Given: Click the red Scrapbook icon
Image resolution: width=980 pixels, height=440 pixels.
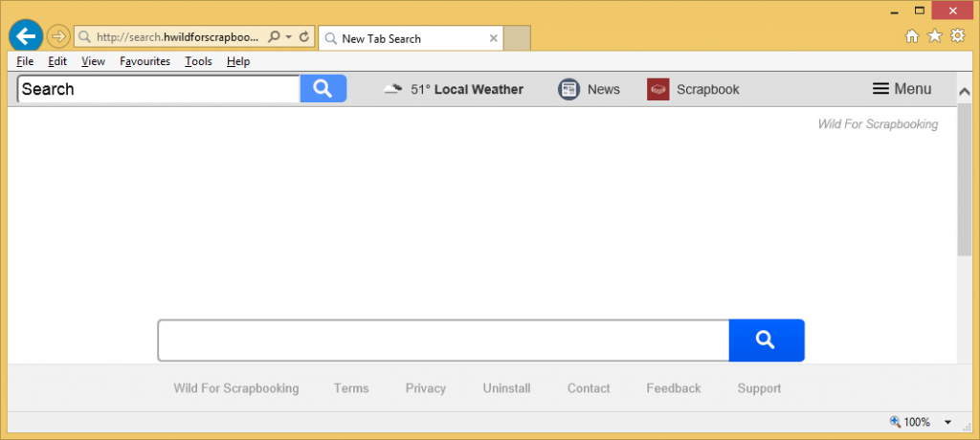Looking at the screenshot, I should click(x=658, y=89).
